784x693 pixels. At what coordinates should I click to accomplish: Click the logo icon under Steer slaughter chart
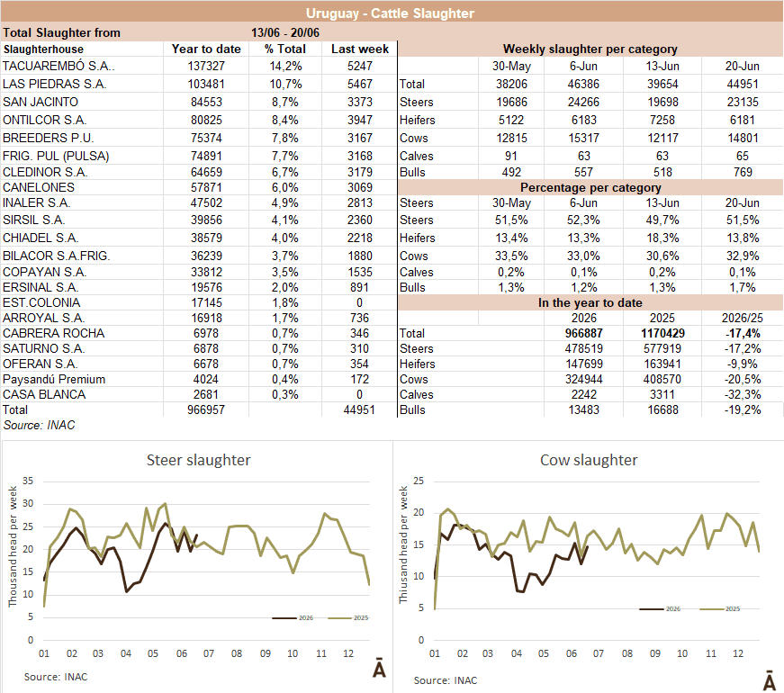(x=380, y=668)
